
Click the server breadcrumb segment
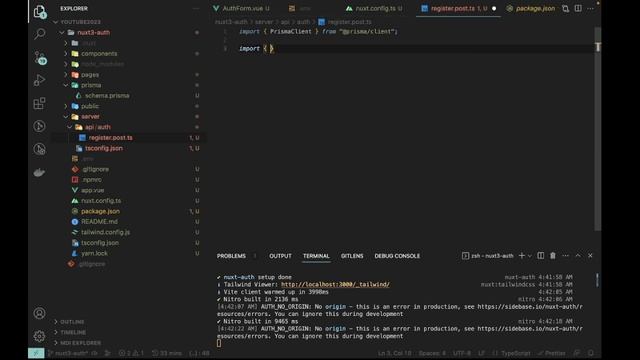(264, 22)
